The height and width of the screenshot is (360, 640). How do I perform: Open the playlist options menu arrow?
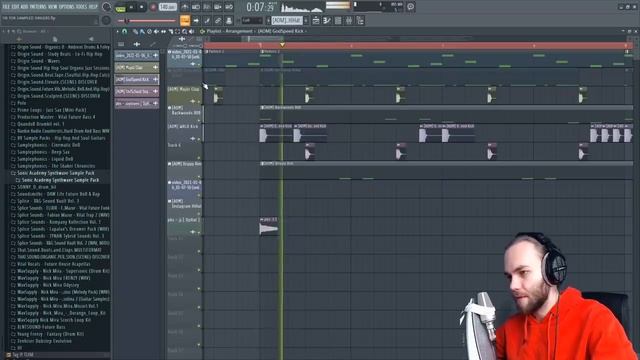pyautogui.click(x=118, y=31)
